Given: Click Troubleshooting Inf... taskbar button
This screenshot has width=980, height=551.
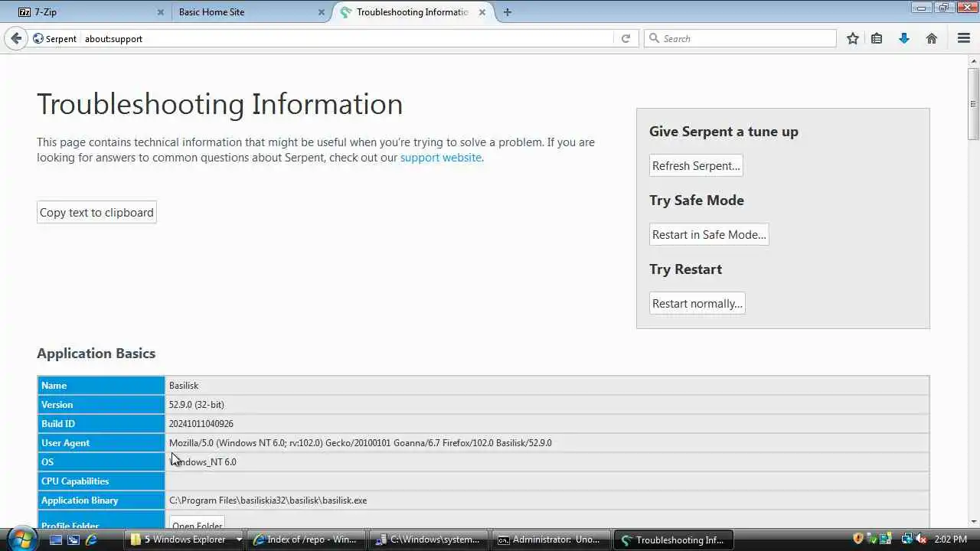Looking at the screenshot, I should 673,540.
